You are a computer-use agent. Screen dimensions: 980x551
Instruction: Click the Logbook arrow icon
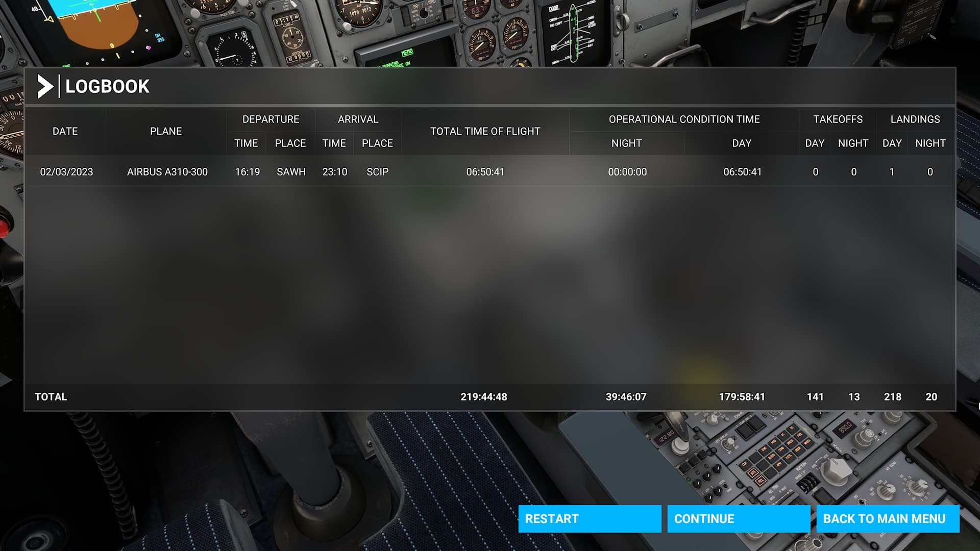pos(45,87)
